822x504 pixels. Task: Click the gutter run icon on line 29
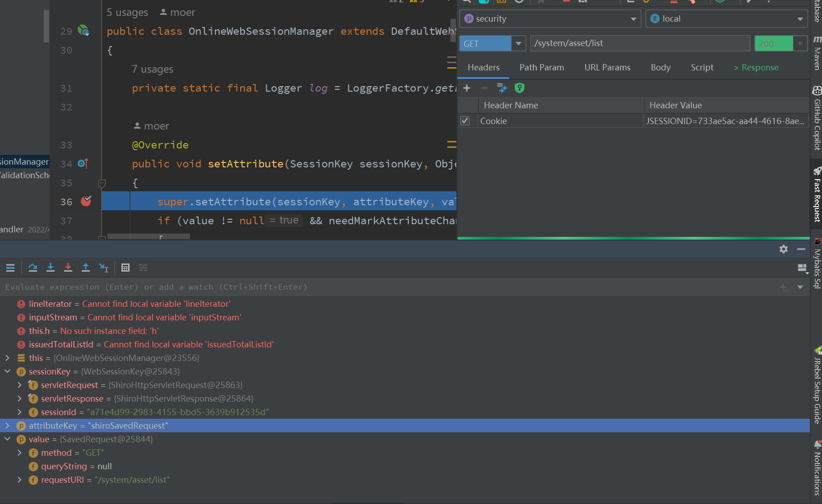click(84, 30)
